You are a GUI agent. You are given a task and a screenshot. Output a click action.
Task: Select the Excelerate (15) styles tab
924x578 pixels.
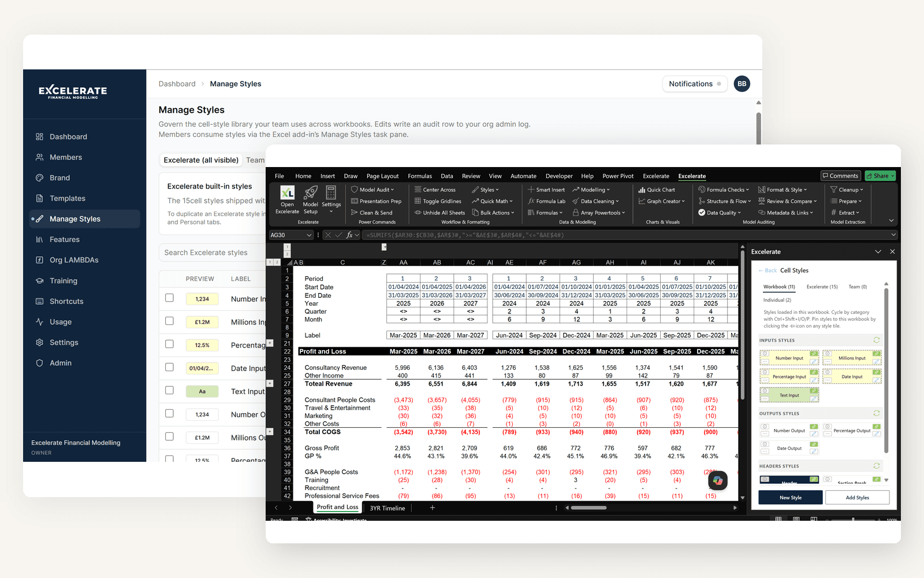[822, 287]
